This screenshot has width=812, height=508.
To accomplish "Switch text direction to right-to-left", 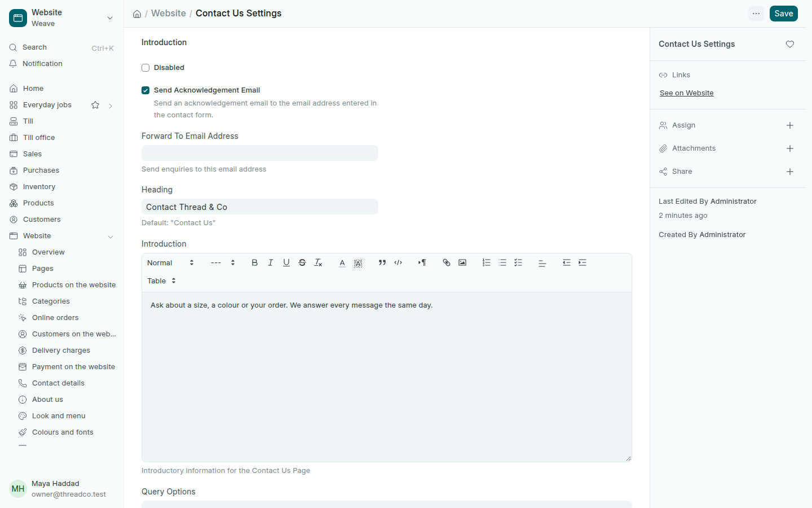I will [422, 262].
